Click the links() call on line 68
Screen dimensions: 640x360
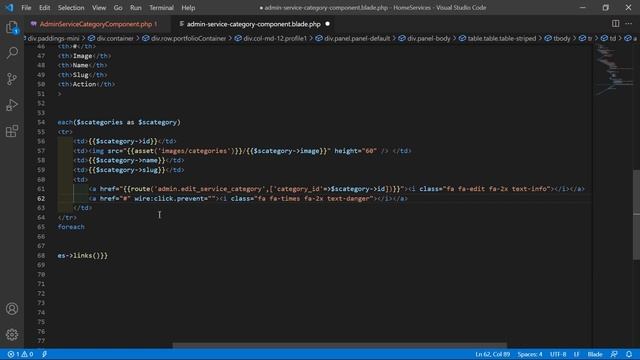click(x=87, y=256)
